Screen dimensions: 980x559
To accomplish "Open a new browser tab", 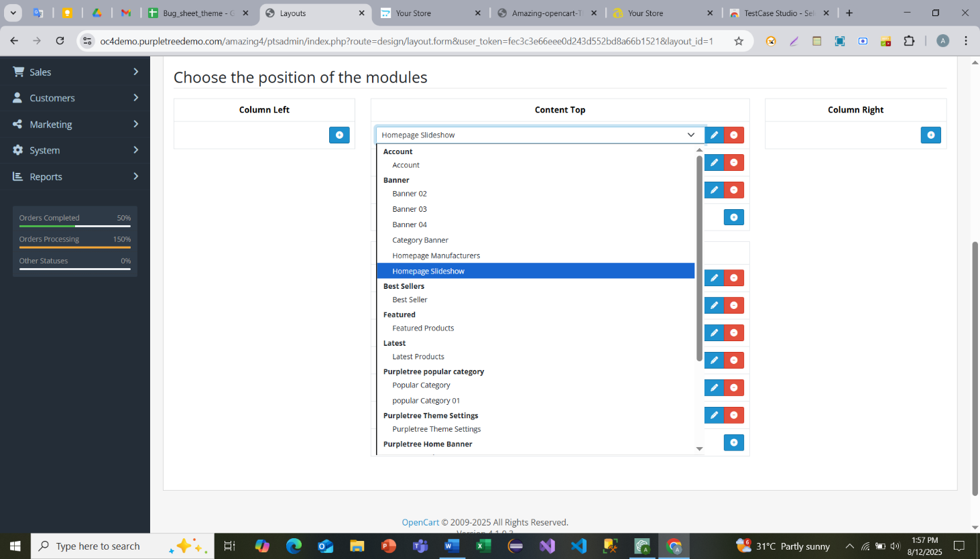I will click(849, 13).
